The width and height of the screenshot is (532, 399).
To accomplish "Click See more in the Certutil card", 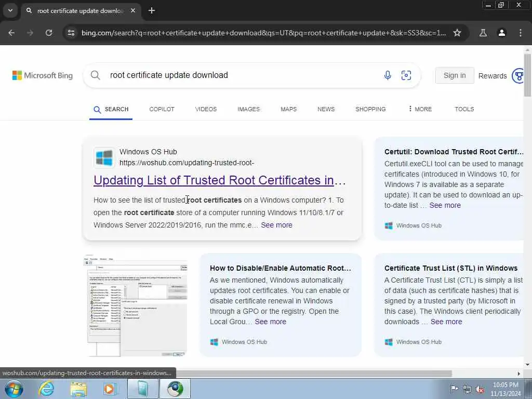I will (445, 205).
